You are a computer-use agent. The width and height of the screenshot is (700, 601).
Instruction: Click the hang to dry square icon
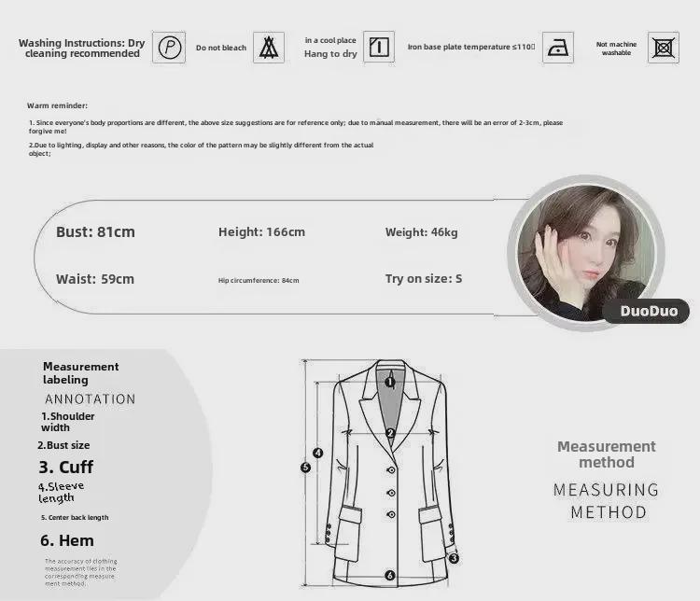pyautogui.click(x=378, y=48)
